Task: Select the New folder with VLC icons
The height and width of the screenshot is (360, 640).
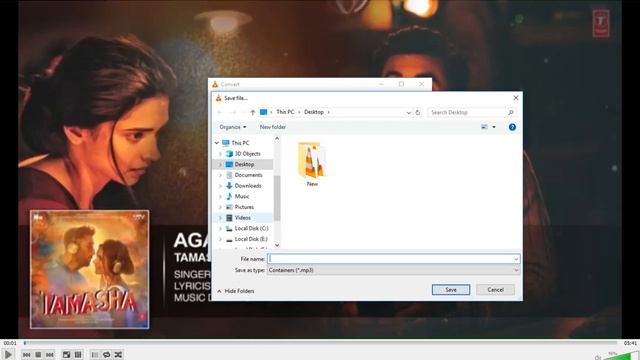Action: coord(312,164)
